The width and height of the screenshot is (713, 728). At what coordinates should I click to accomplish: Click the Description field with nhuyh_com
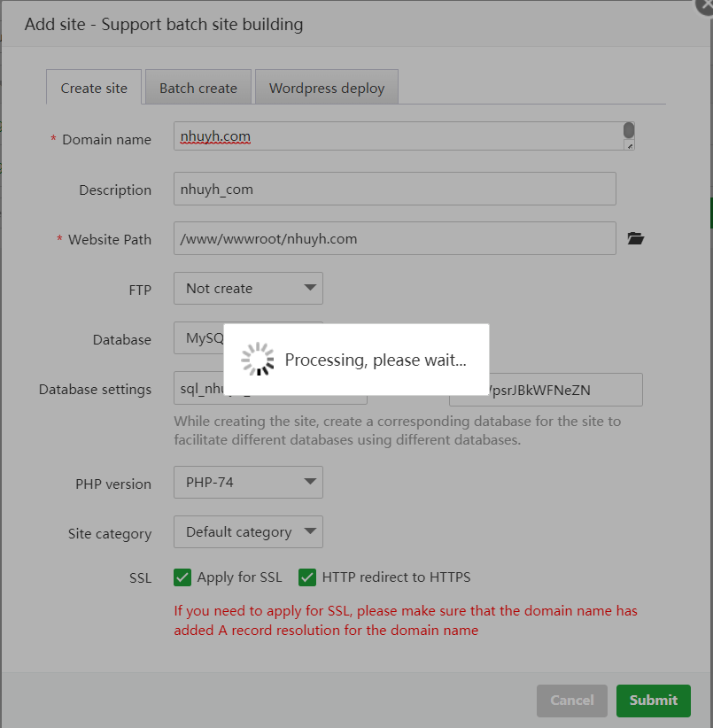point(395,189)
